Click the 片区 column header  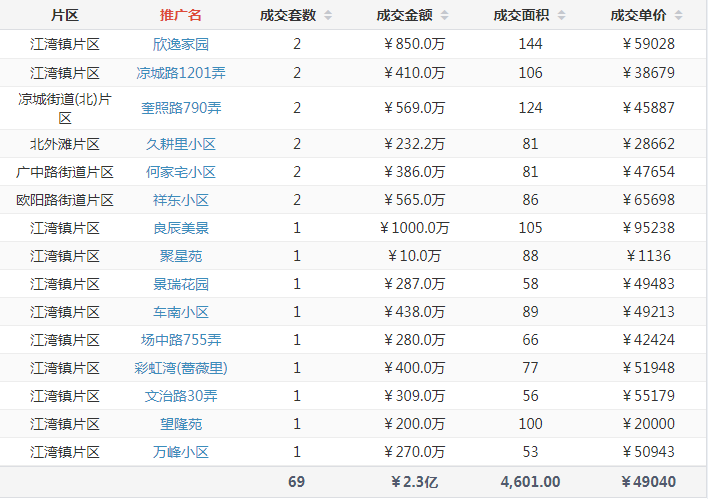65,15
